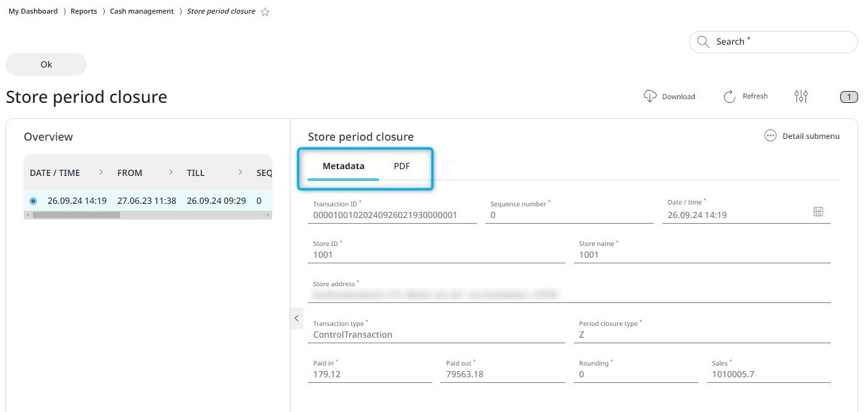Mark the page as favorite with the star icon
This screenshot has height=412, width=868.
(x=265, y=12)
